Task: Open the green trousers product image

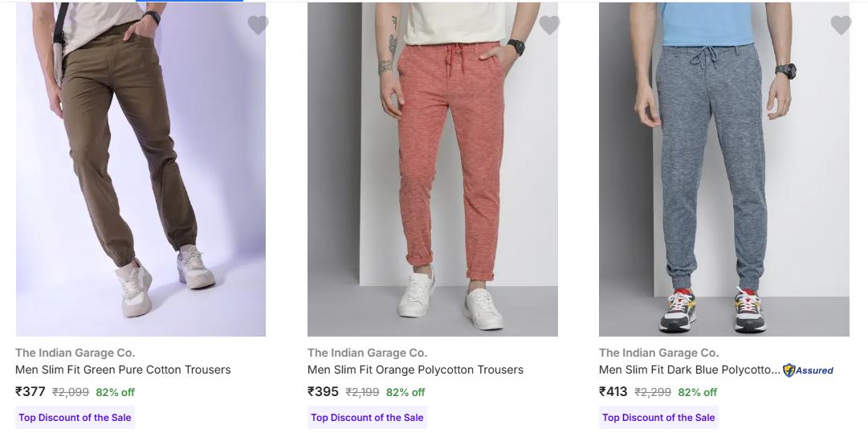Action: [141, 169]
